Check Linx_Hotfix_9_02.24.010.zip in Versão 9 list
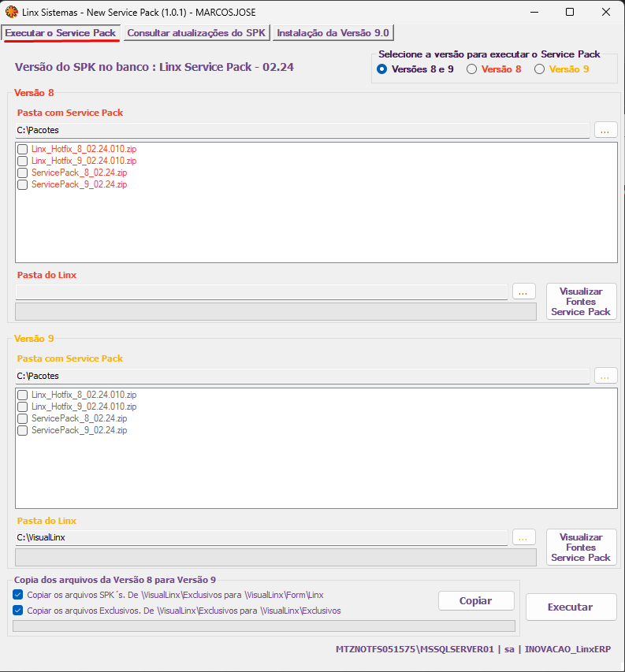Viewport: 625px width, 672px height. point(22,407)
